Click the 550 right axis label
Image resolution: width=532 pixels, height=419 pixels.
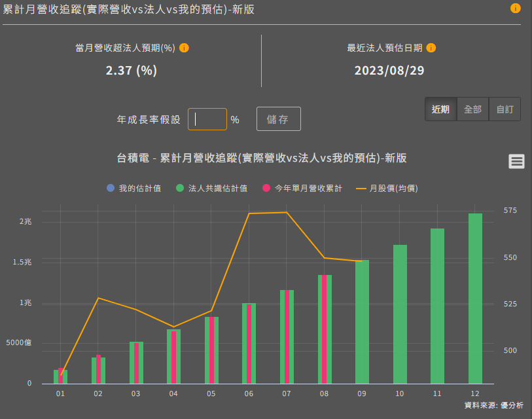(510, 257)
